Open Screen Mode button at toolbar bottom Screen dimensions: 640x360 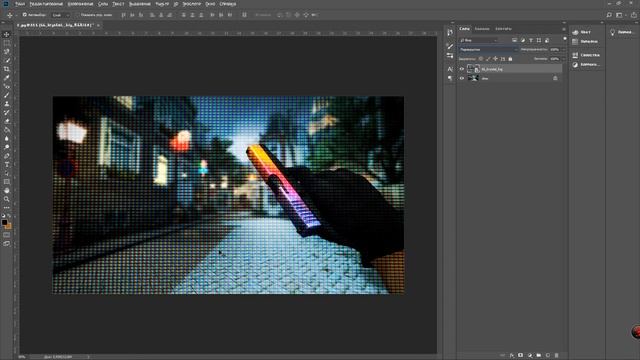7,244
